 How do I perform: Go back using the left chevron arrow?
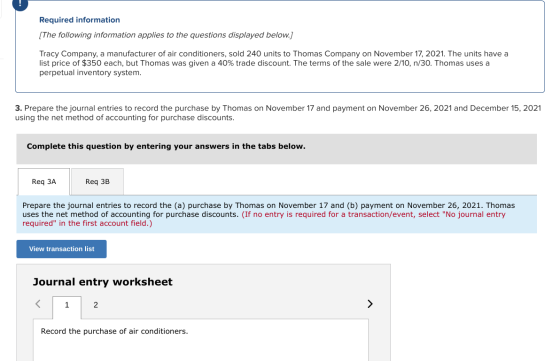click(x=38, y=304)
